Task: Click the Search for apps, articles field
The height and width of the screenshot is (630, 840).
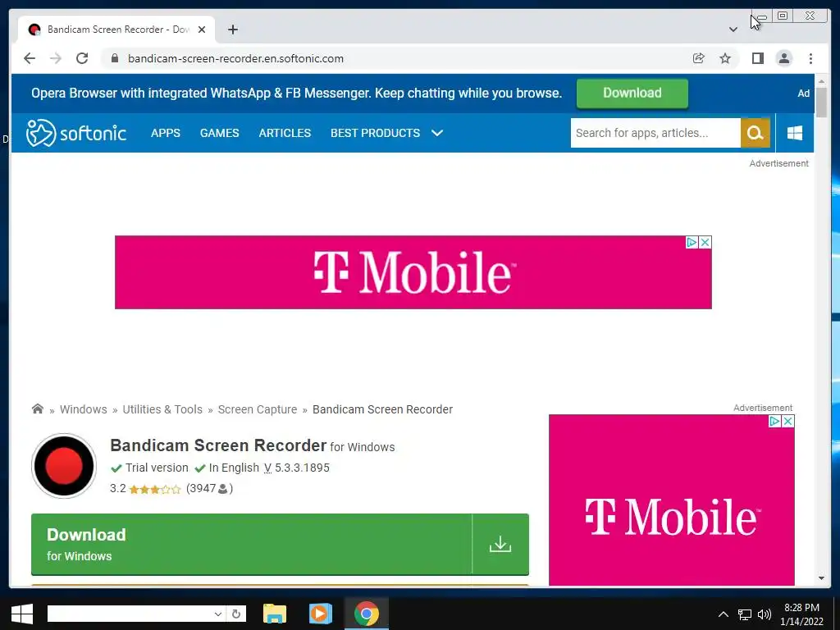Action: click(655, 133)
